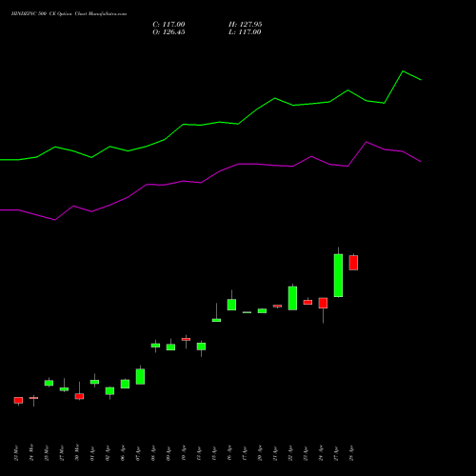This screenshot has width=476, height=476.
Task: Click the green candle above 07 Apr
Action: coord(140,376)
